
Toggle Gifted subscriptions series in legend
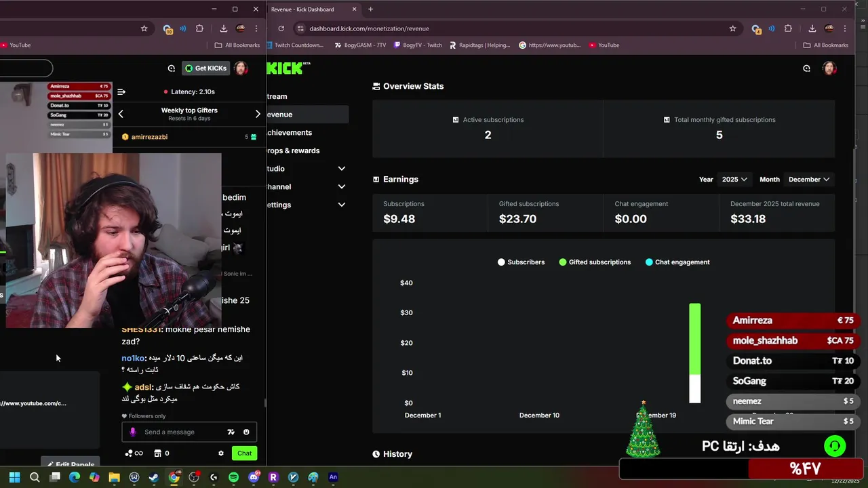coord(595,262)
